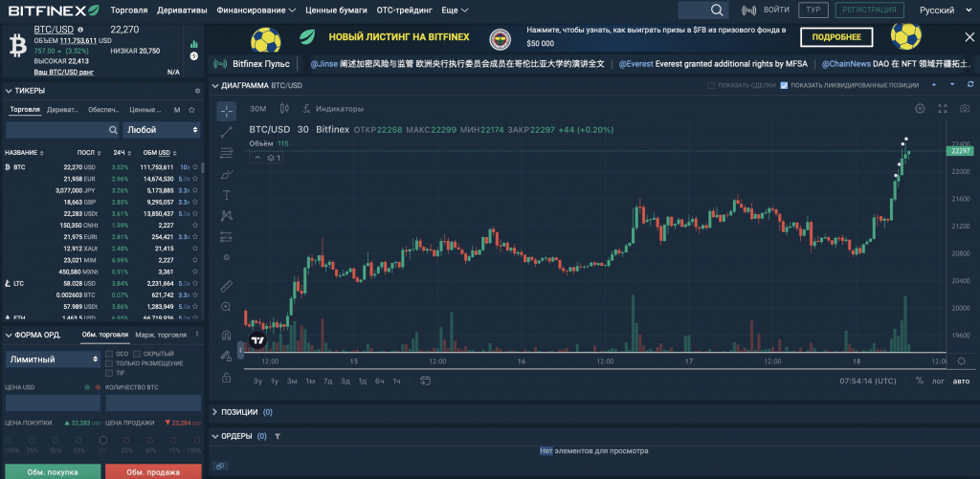
Task: Click the 'Обм. покупка' buy button
Action: [x=53, y=471]
